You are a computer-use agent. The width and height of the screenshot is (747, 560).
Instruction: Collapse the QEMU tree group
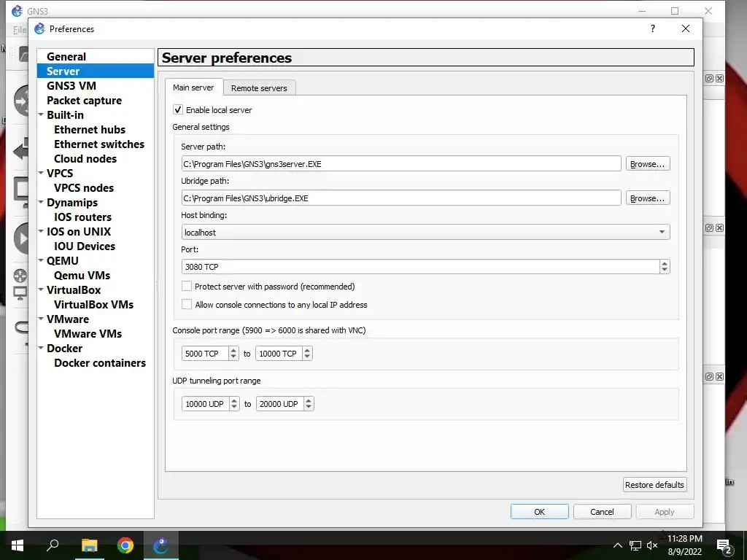click(x=41, y=260)
